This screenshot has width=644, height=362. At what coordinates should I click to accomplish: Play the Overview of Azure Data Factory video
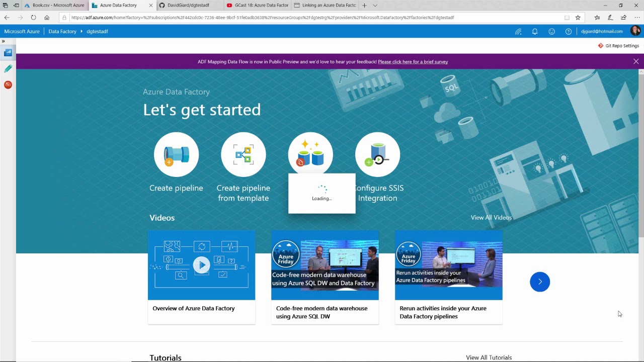coord(201,265)
